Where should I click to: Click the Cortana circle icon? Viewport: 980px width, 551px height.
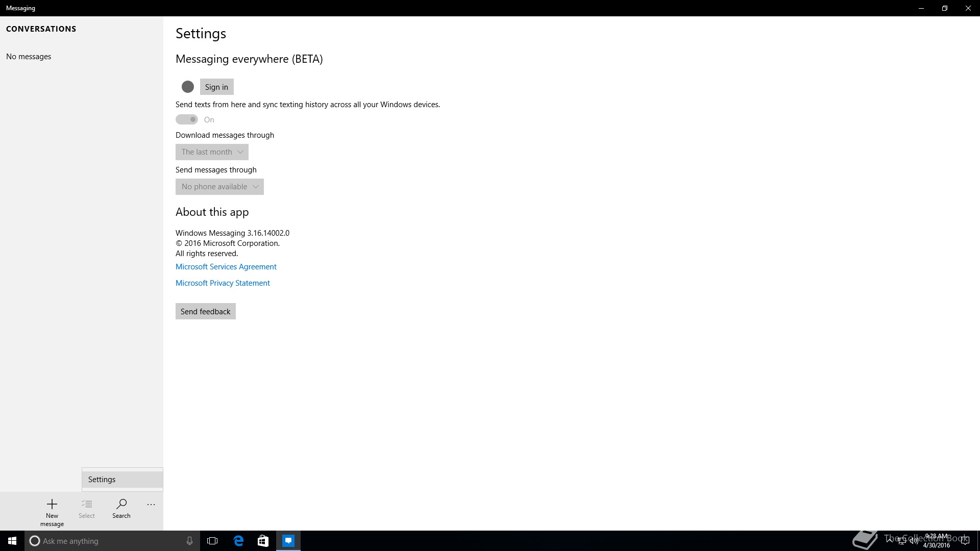(35, 541)
